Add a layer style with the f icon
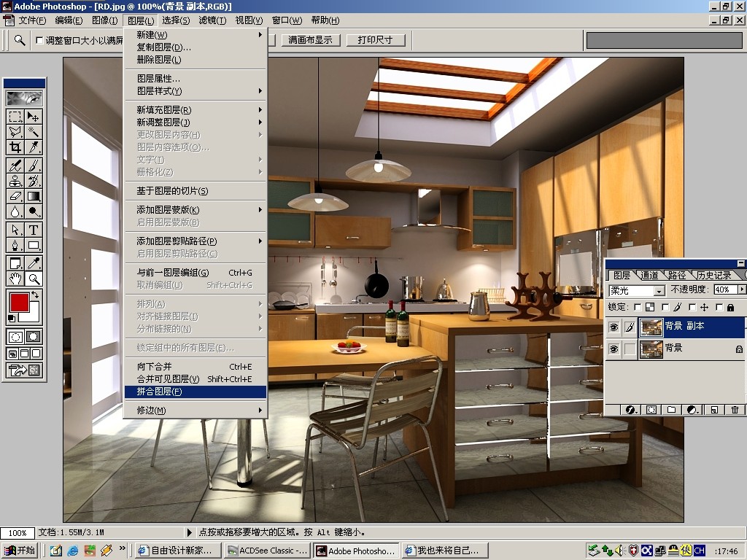This screenshot has width=747, height=560. [x=631, y=410]
